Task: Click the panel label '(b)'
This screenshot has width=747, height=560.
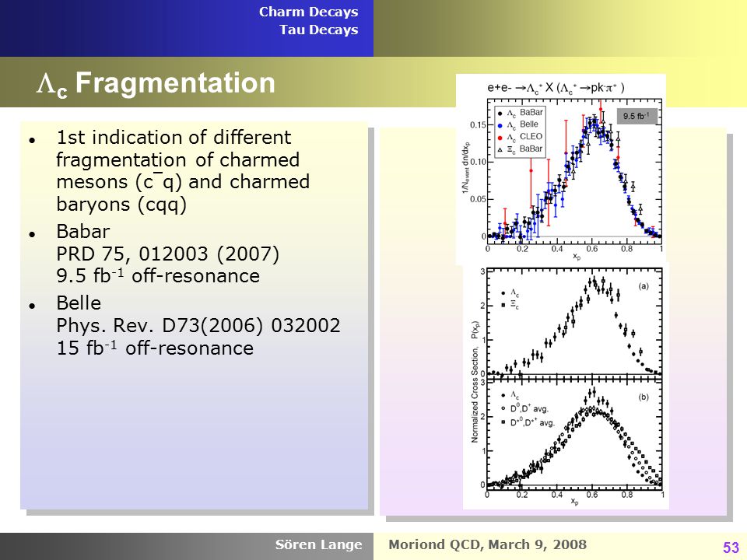Action: coord(644,397)
